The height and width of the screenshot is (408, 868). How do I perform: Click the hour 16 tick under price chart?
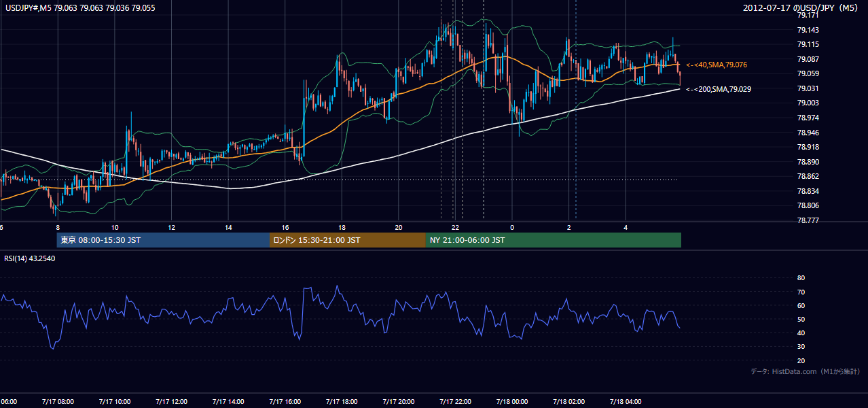285,228
